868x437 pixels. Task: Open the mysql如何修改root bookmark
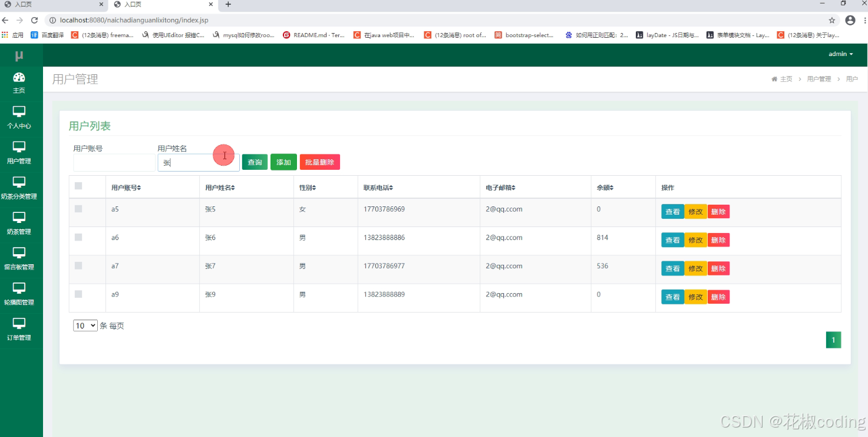(x=243, y=35)
